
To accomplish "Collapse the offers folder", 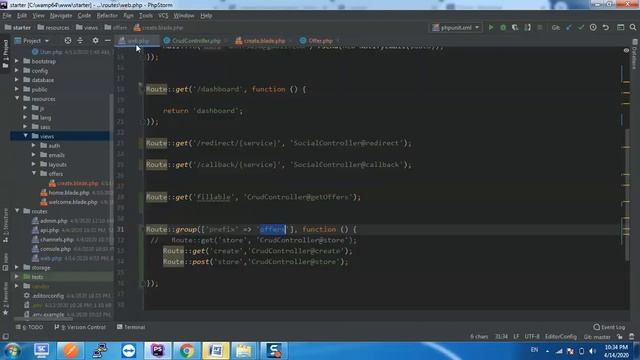I will point(34,173).
